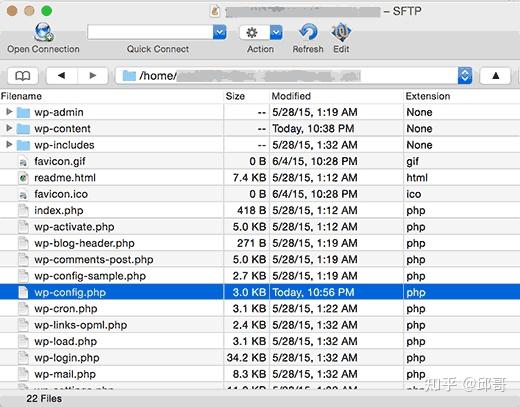Image resolution: width=520 pixels, height=407 pixels.
Task: Click the Quick Connect input field
Action: click(150, 32)
